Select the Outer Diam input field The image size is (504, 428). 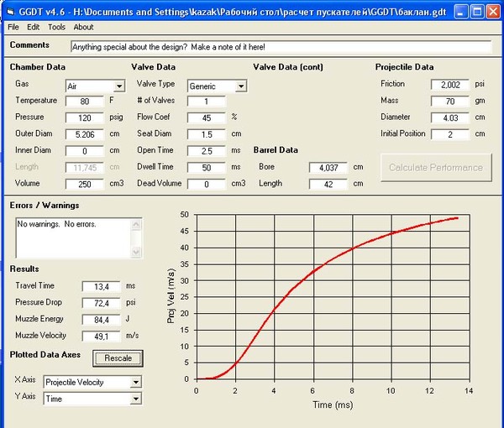(85, 134)
